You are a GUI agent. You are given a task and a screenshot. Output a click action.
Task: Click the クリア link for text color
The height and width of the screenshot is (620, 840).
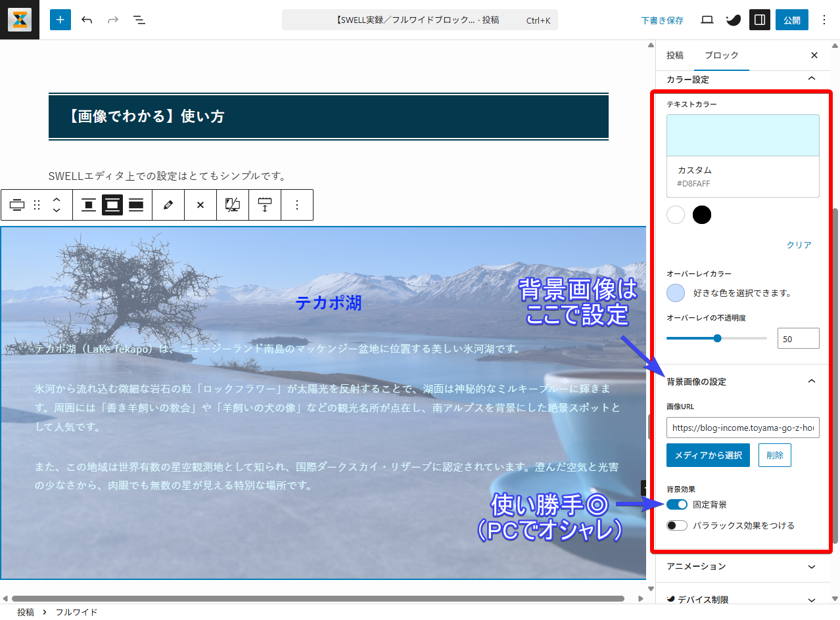799,245
